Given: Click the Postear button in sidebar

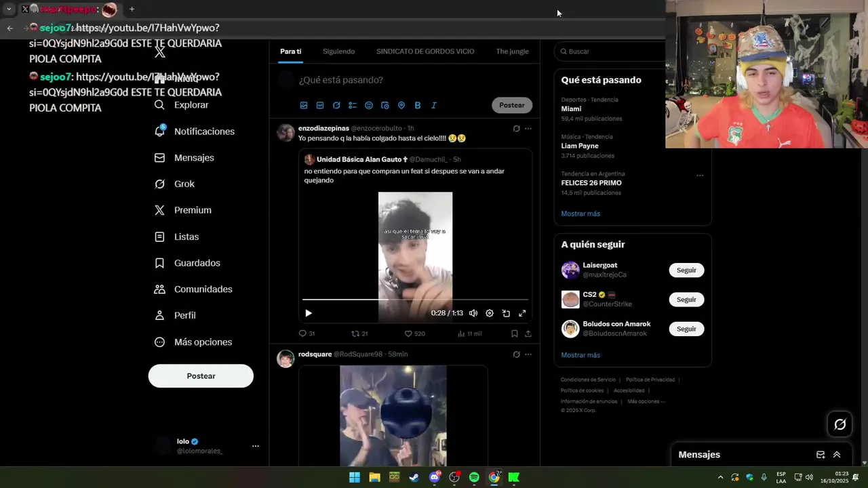Looking at the screenshot, I should click(x=201, y=376).
